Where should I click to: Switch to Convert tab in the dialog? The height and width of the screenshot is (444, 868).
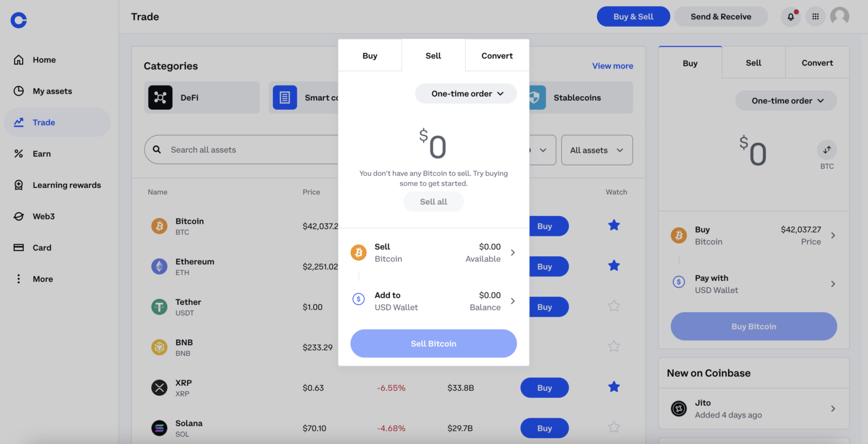coord(497,55)
